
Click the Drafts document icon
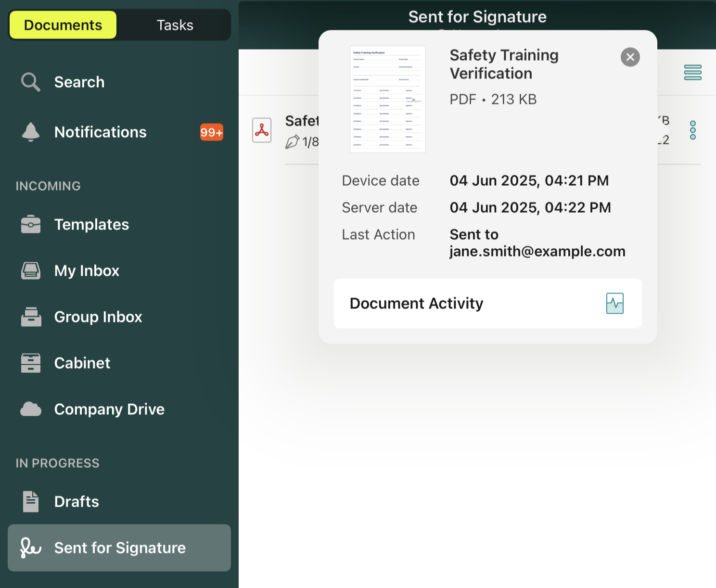30,502
